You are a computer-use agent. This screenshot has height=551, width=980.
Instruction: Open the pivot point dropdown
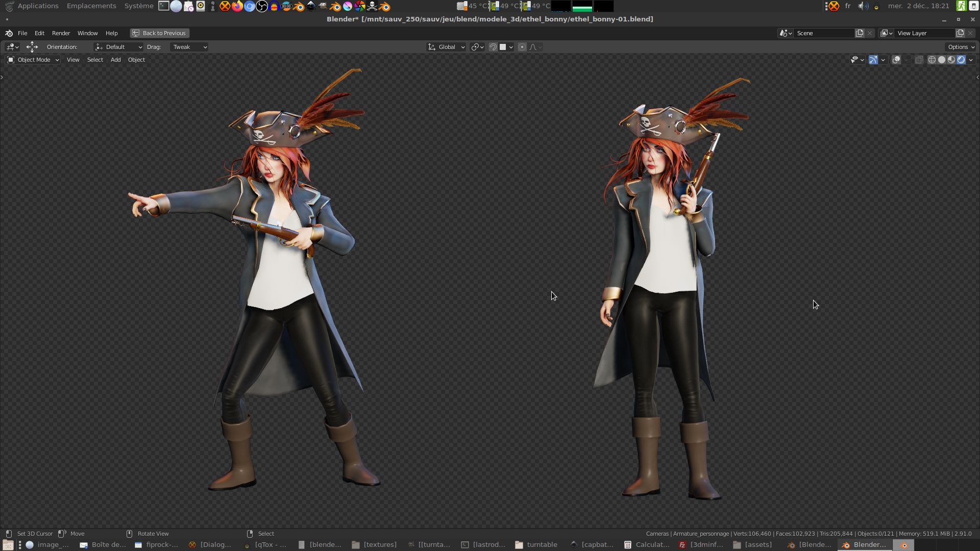click(477, 47)
